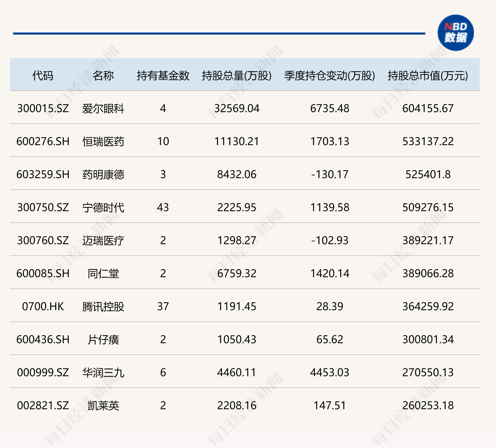Click stock code 0700.HK
Screen dimensions: 496x448
(x=43, y=307)
